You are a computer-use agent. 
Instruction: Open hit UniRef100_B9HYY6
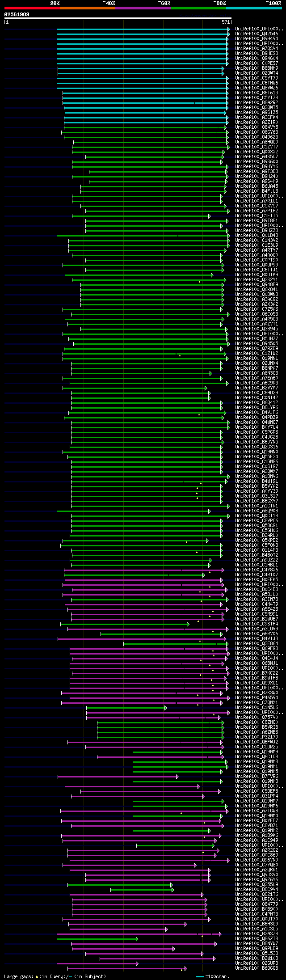[257, 166]
